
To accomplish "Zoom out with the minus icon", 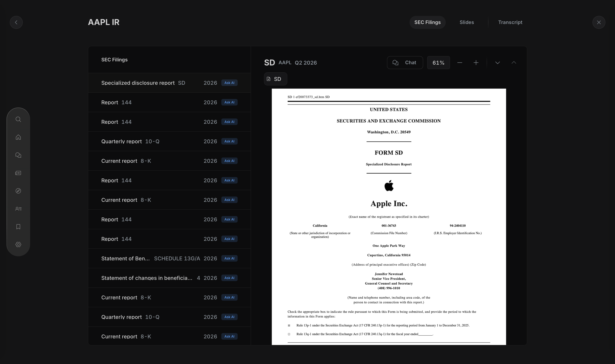I will click(x=460, y=63).
